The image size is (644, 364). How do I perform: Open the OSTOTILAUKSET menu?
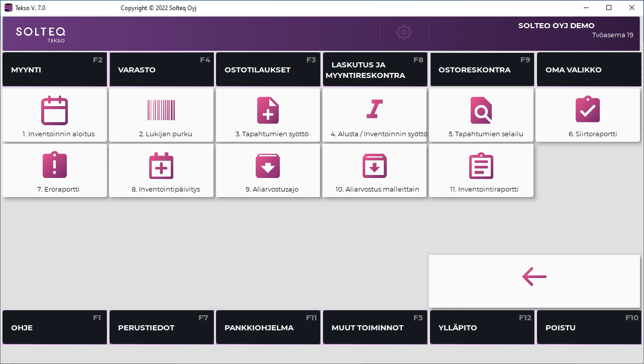pos(268,70)
